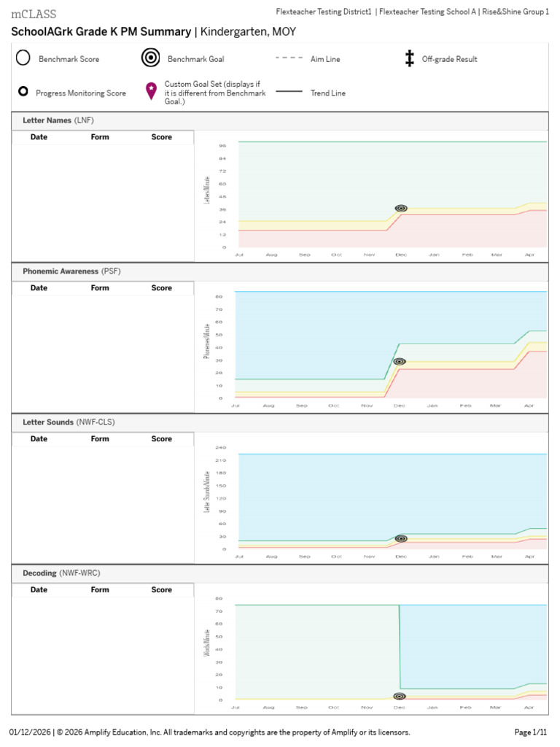The width and height of the screenshot is (560, 747).
Task: Select the 'Benchmark Score' legend label
Action: 69,59
